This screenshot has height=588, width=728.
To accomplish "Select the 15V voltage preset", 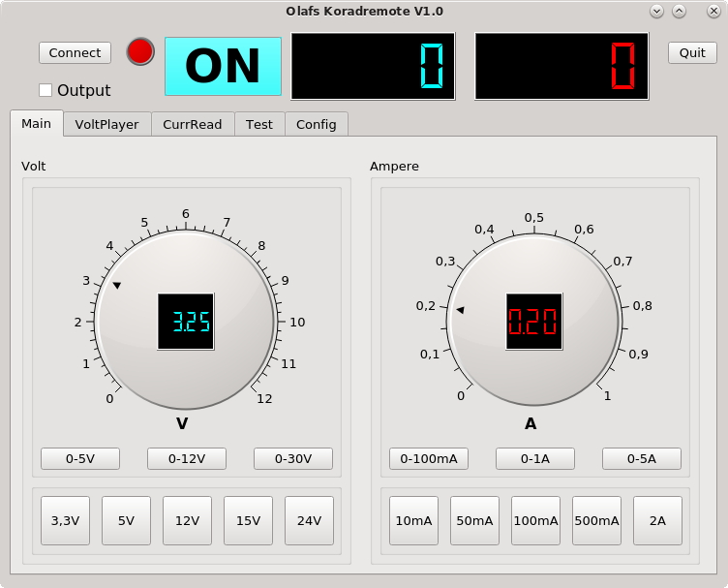I will coord(249,520).
